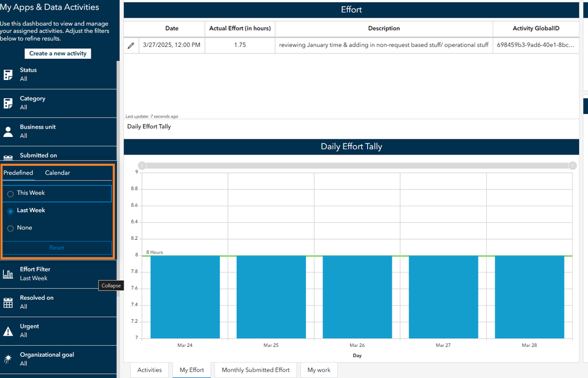Click the reviewing January time description cell

click(384, 45)
